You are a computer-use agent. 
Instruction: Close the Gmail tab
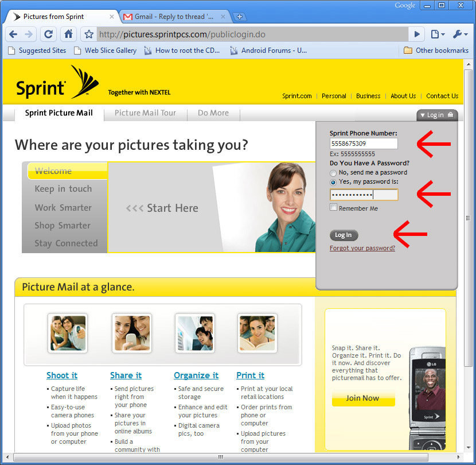[223, 17]
